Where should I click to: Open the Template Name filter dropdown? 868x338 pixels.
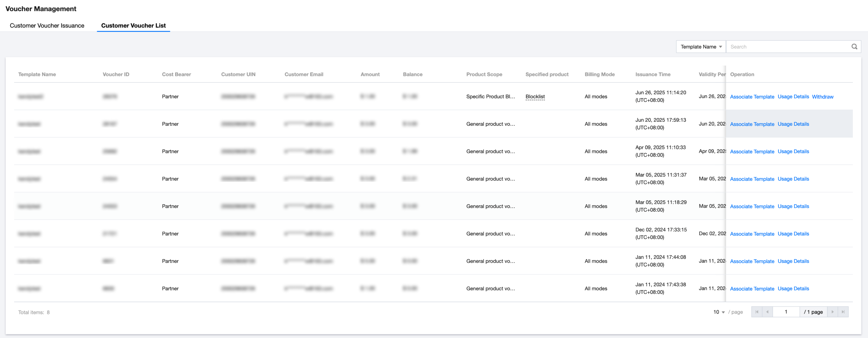[701, 47]
